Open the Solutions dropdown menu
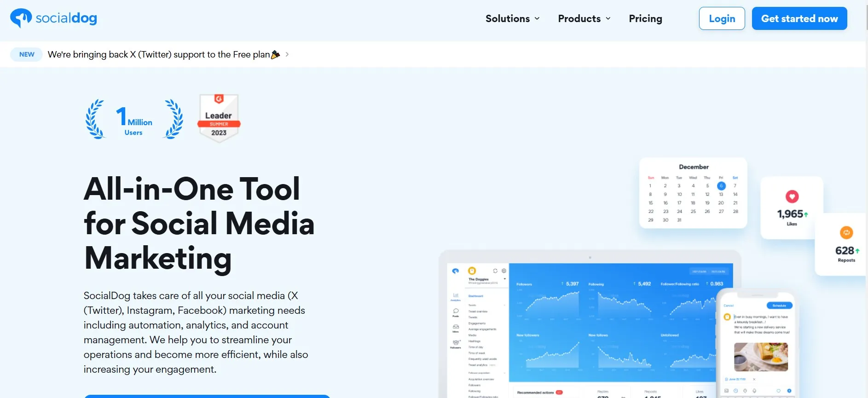The width and height of the screenshot is (868, 398). click(x=512, y=18)
